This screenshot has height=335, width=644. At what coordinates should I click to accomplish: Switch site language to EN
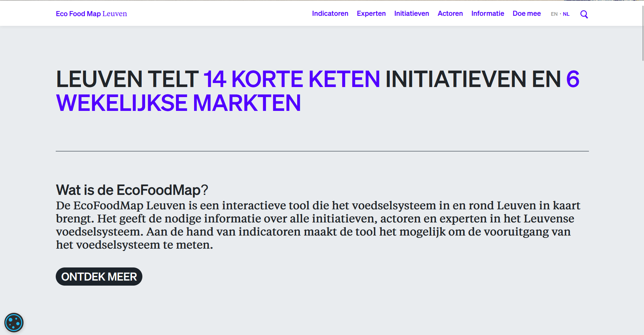554,14
